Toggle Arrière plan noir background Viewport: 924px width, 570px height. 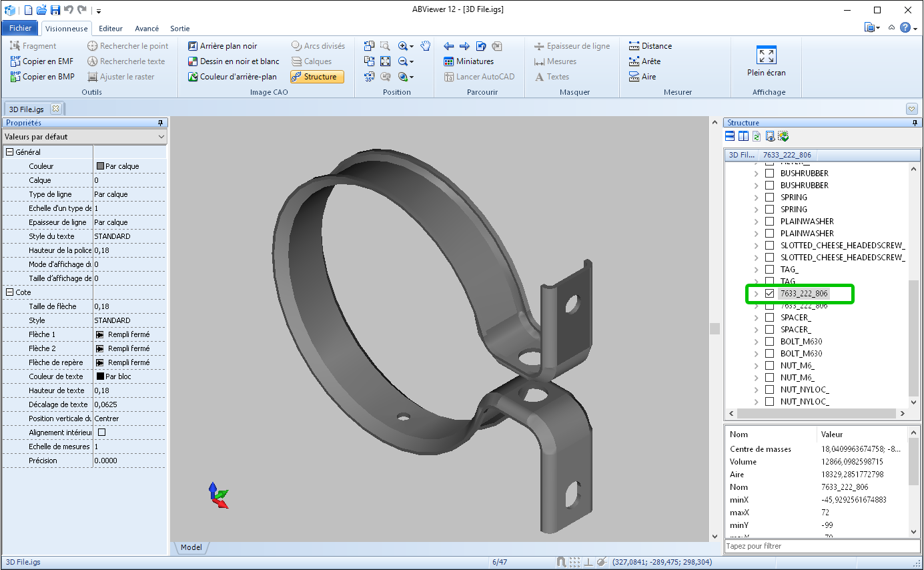[222, 46]
